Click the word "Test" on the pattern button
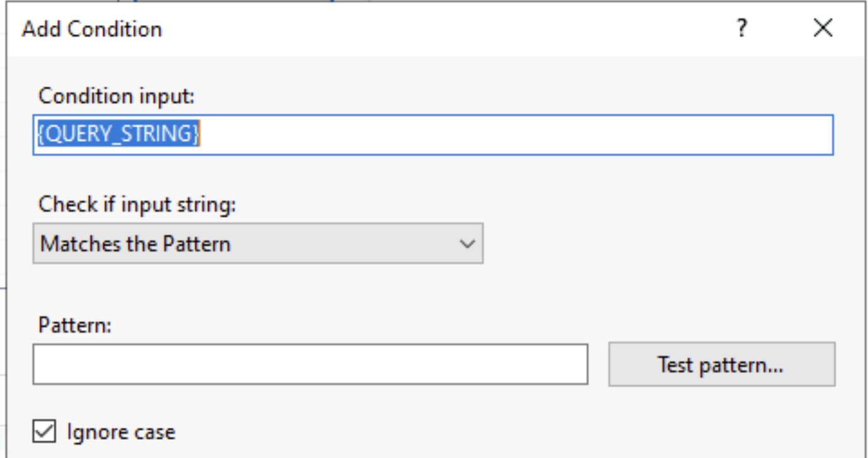 click(675, 365)
